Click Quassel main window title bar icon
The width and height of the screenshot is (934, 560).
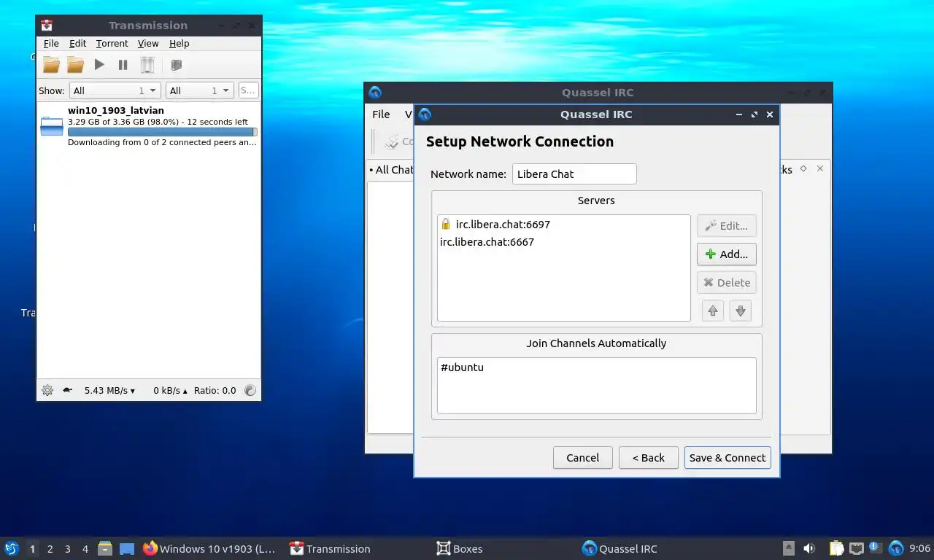pos(375,93)
